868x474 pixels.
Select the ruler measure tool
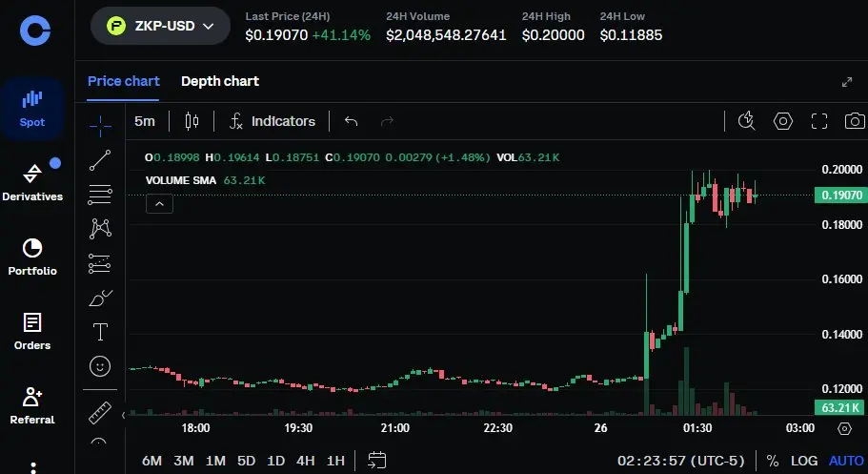[100, 413]
